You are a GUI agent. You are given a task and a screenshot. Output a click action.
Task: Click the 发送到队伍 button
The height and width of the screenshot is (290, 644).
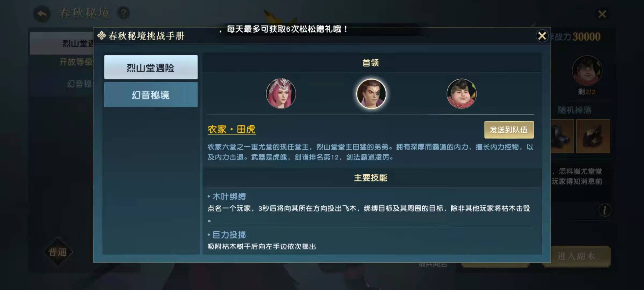509,130
